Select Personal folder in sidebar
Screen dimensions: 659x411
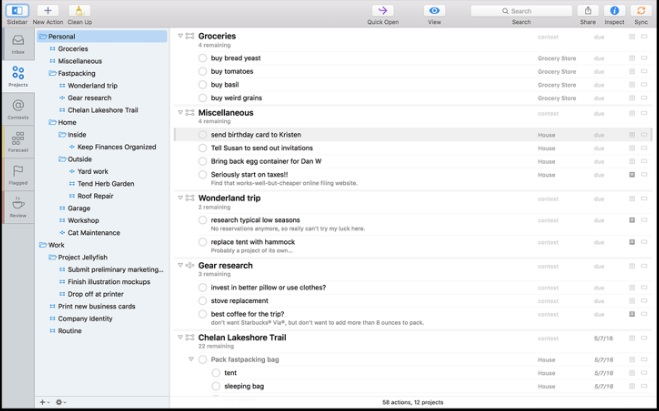tap(102, 37)
